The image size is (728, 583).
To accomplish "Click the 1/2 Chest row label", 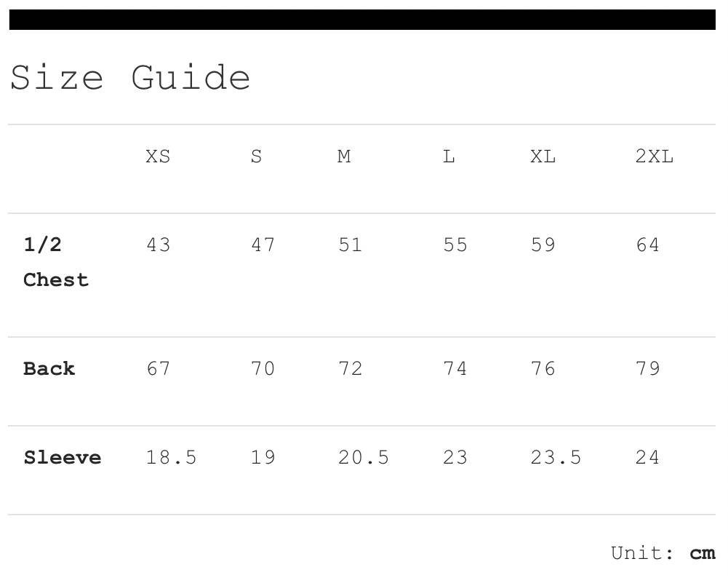I will pos(56,262).
